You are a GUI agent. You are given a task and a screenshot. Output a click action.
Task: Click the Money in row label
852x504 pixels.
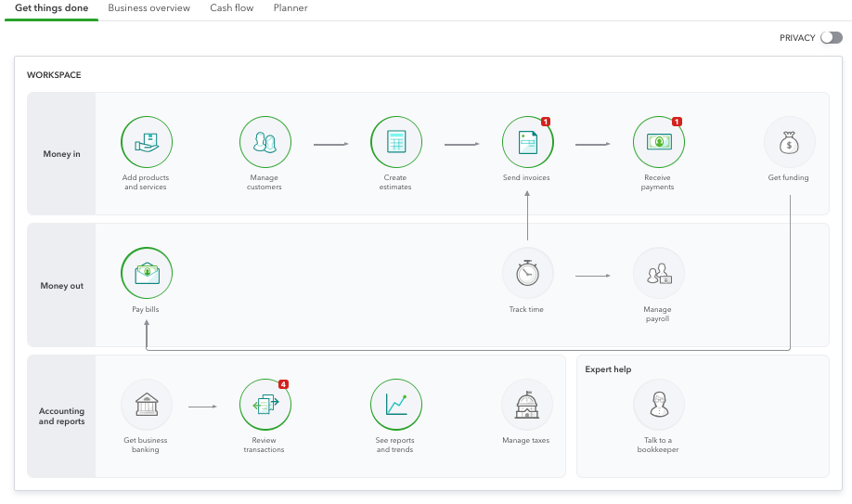point(61,154)
